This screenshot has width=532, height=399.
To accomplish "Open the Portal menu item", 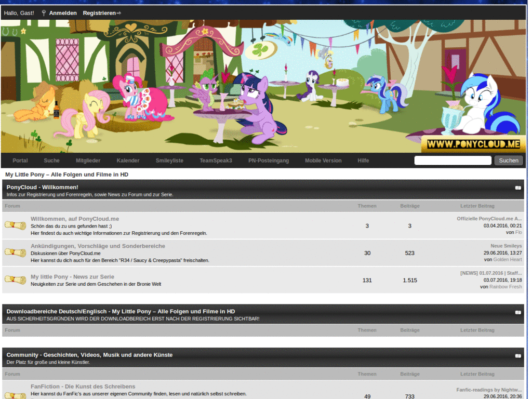I will point(20,161).
